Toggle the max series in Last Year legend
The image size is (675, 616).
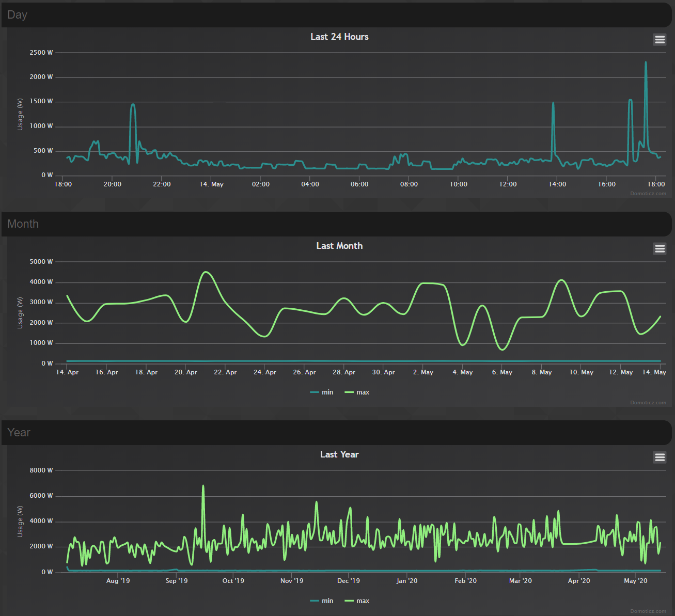[x=357, y=601]
